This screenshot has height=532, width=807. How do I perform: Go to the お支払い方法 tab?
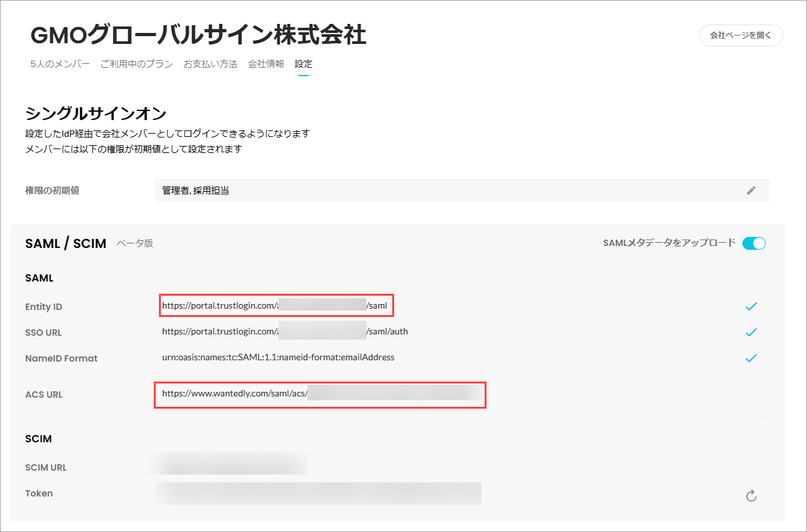coord(210,64)
